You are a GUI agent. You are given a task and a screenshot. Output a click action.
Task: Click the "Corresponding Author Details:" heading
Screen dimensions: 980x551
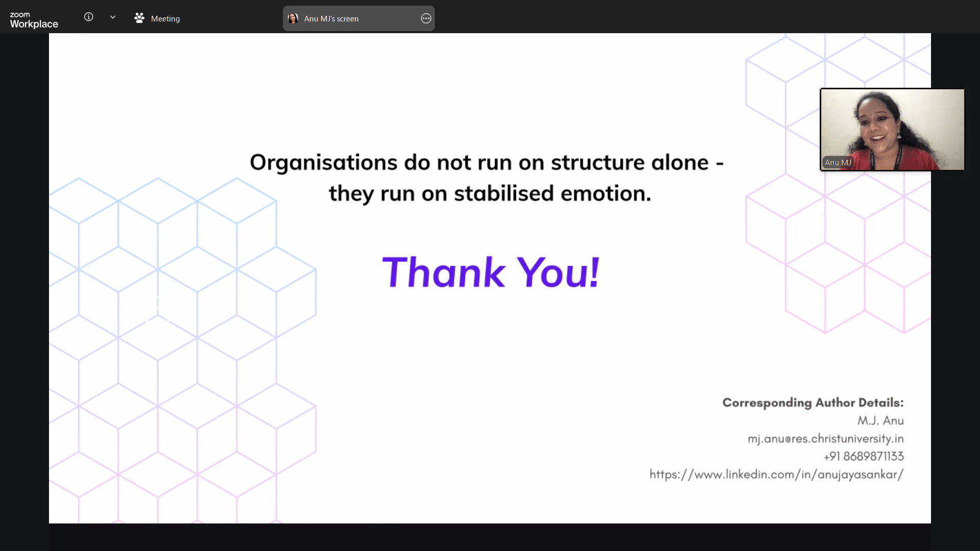pyautogui.click(x=813, y=403)
